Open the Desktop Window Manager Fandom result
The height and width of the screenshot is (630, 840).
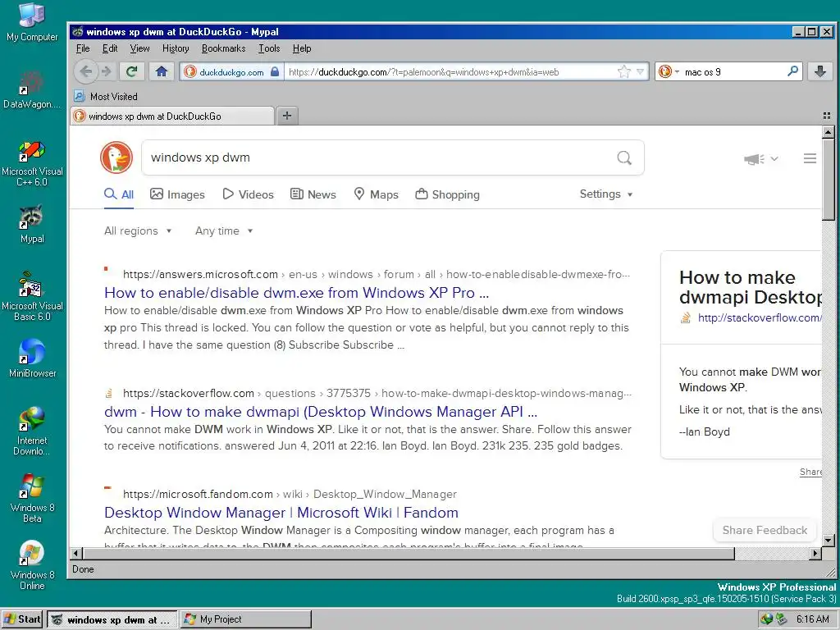(x=281, y=513)
